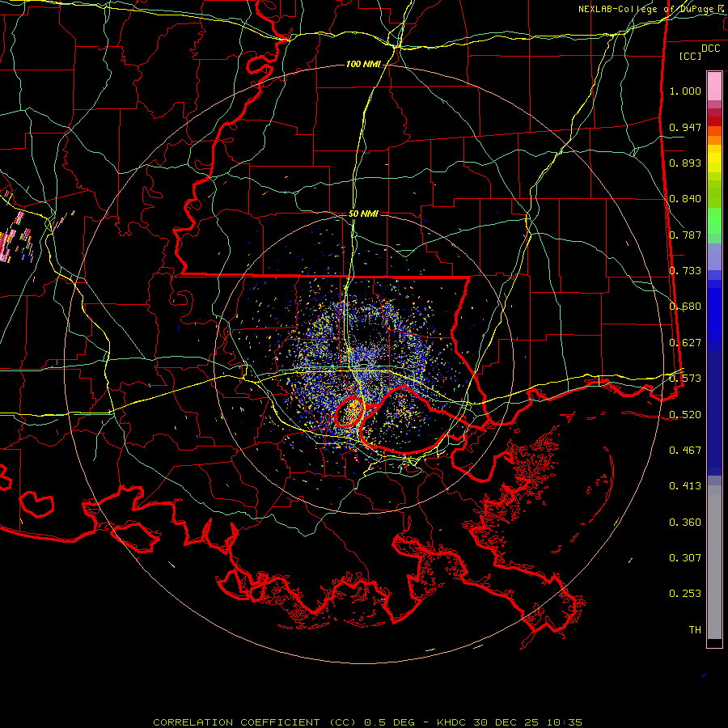
Task: Click the 50 NMI range ring label
Action: [363, 214]
